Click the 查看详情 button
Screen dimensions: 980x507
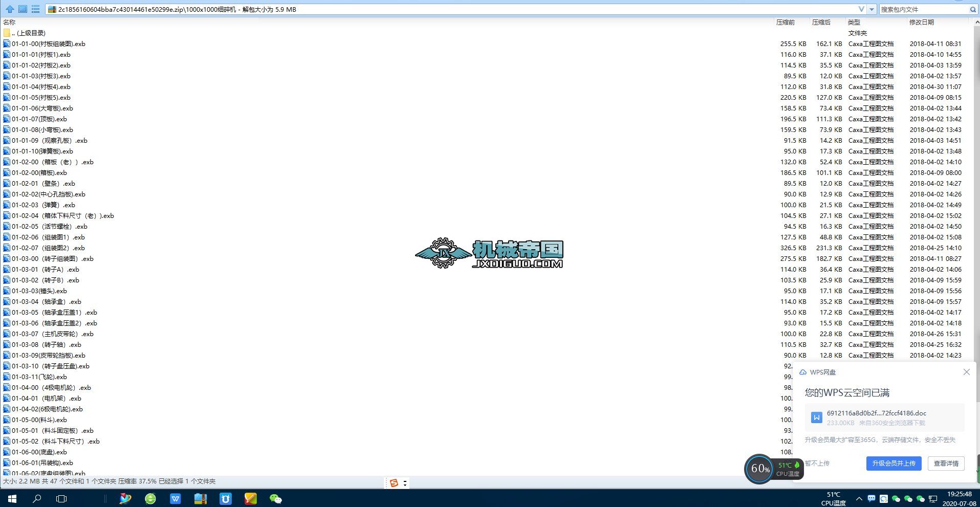[x=946, y=464]
